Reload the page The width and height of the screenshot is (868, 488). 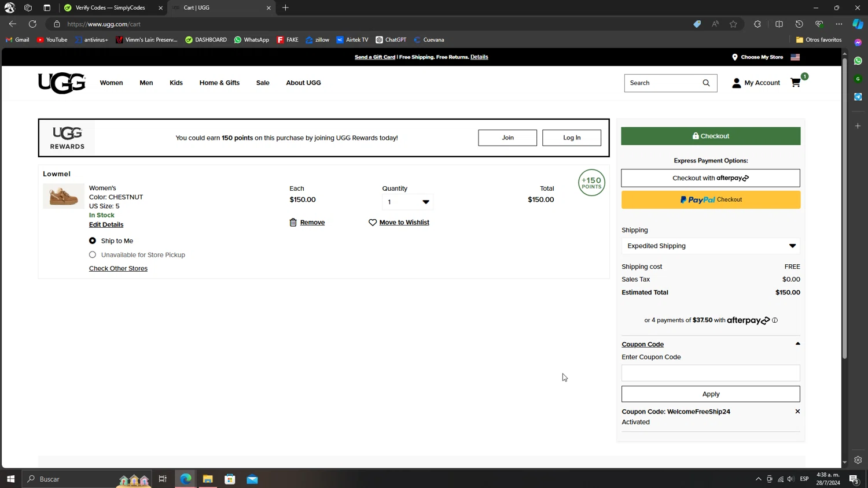(x=32, y=24)
